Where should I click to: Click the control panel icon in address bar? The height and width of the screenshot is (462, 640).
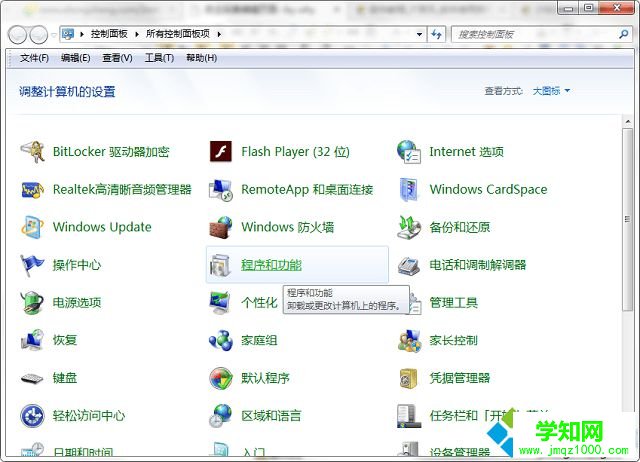click(x=68, y=34)
